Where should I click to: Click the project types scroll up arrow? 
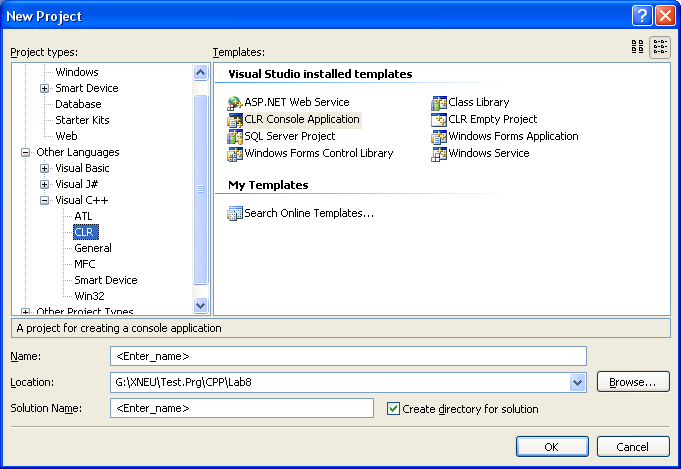(x=200, y=72)
